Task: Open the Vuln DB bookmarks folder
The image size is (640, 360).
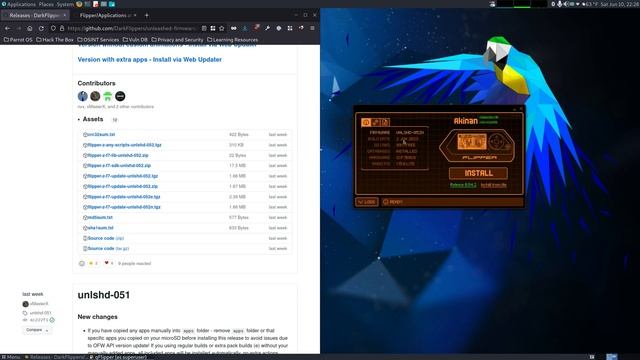Action: (135, 40)
